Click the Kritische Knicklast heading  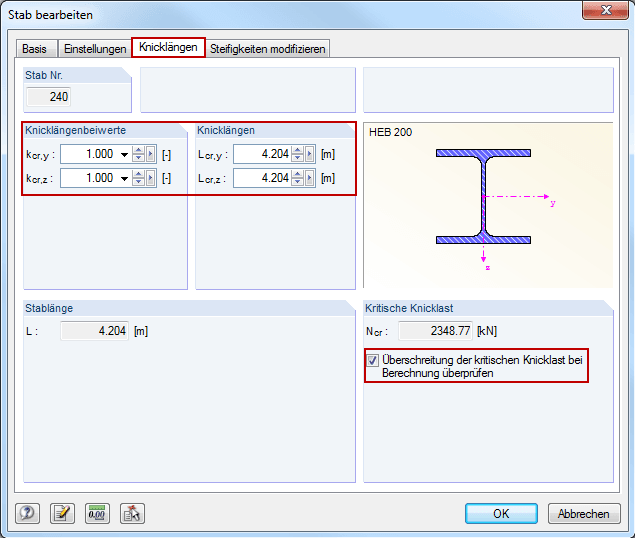409,308
